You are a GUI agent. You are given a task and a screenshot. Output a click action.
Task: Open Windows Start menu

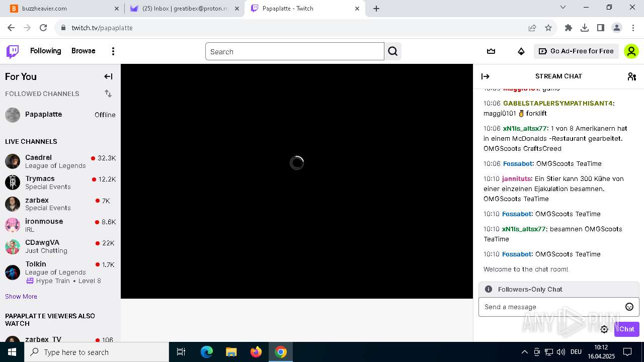click(12, 352)
